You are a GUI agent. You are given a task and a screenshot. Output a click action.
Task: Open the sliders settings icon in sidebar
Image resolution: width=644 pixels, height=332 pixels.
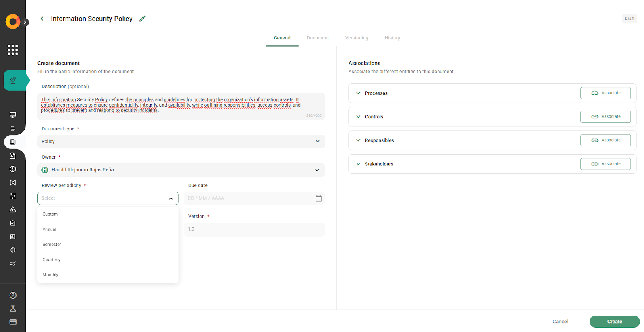tap(13, 196)
